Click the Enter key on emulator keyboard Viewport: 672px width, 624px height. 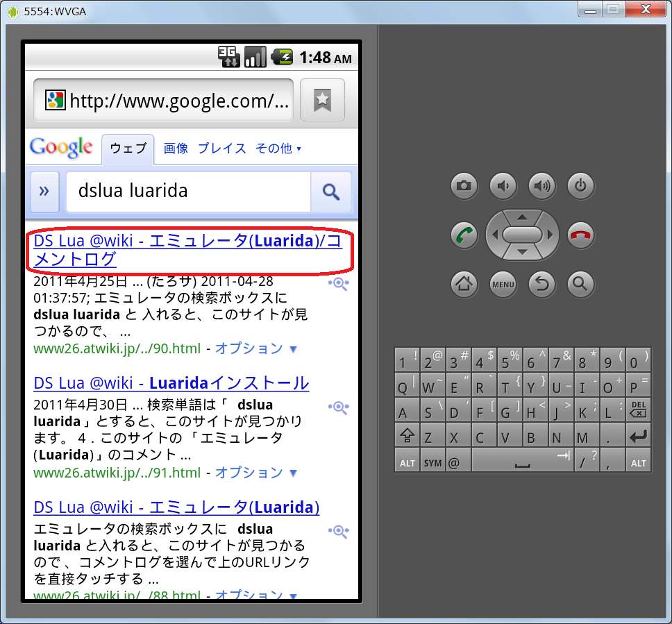638,437
